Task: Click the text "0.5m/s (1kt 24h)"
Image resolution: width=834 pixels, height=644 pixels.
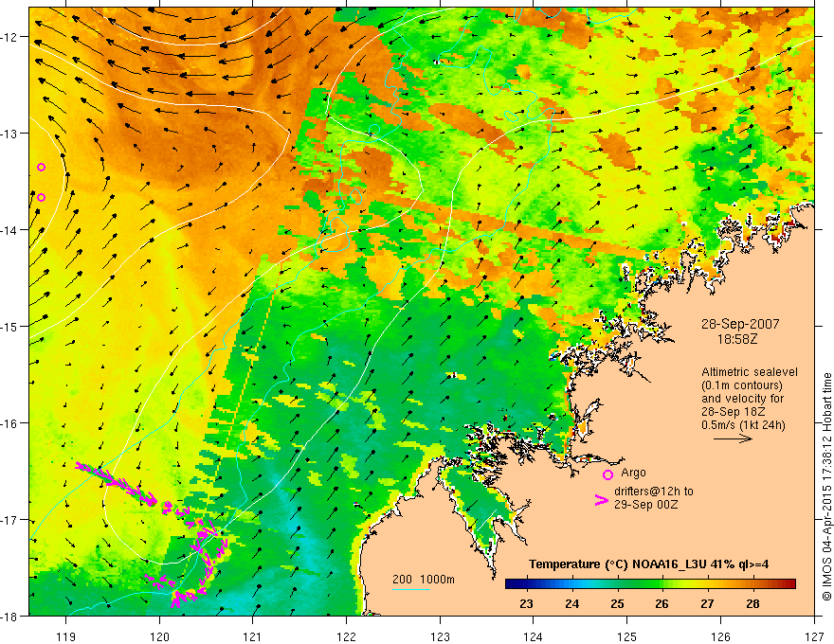Action: tap(743, 425)
